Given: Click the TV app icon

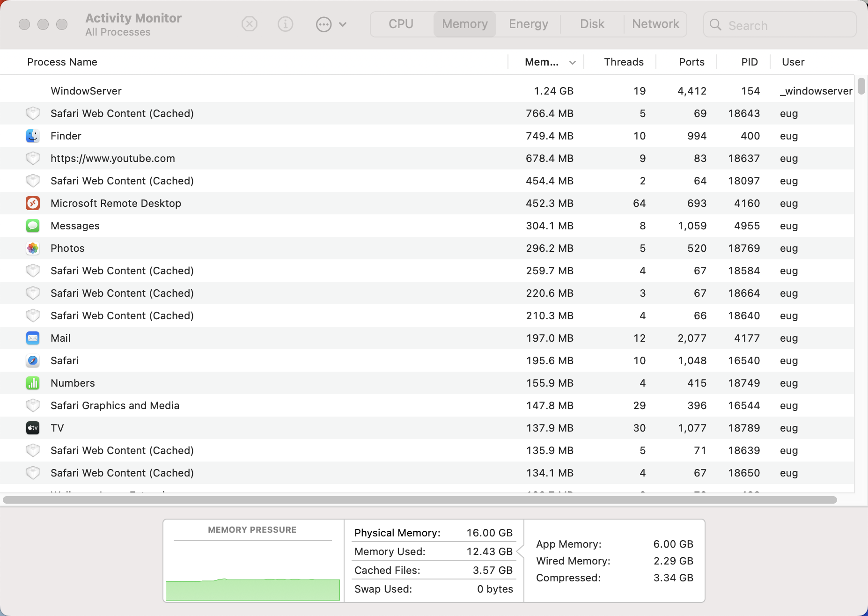Looking at the screenshot, I should pyautogui.click(x=33, y=428).
